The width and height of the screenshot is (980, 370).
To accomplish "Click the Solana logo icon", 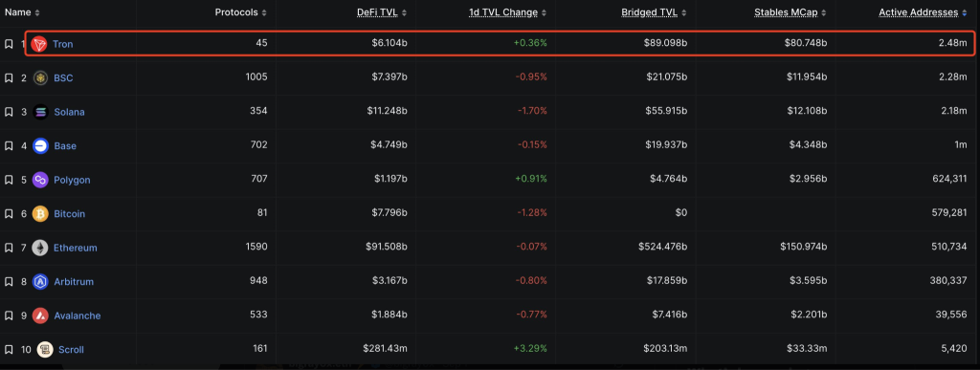I will pyautogui.click(x=40, y=112).
